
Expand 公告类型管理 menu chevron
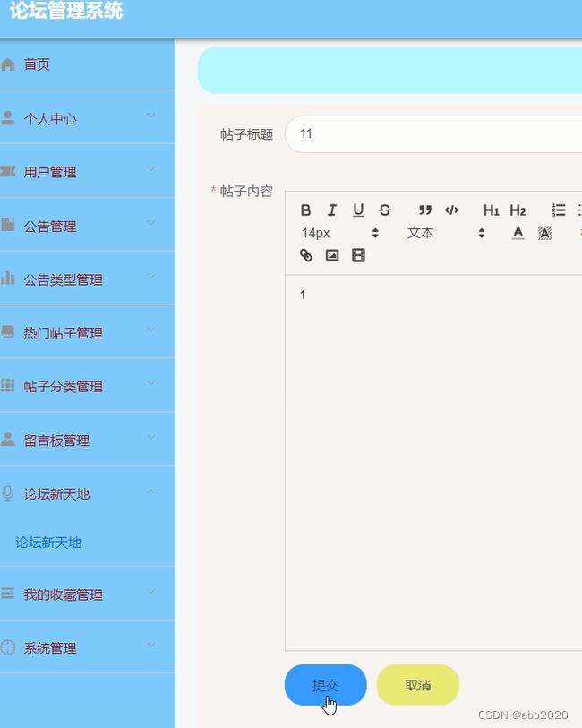[x=151, y=276]
